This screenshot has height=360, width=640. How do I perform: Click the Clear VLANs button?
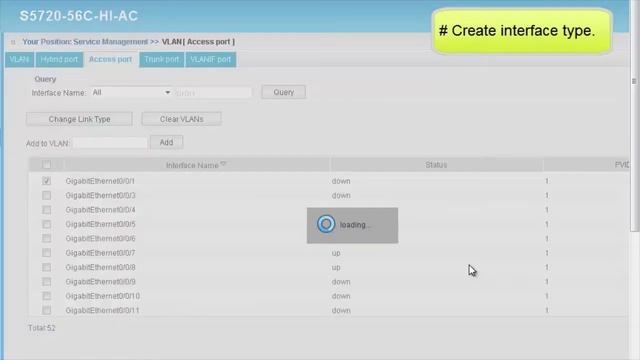[182, 119]
